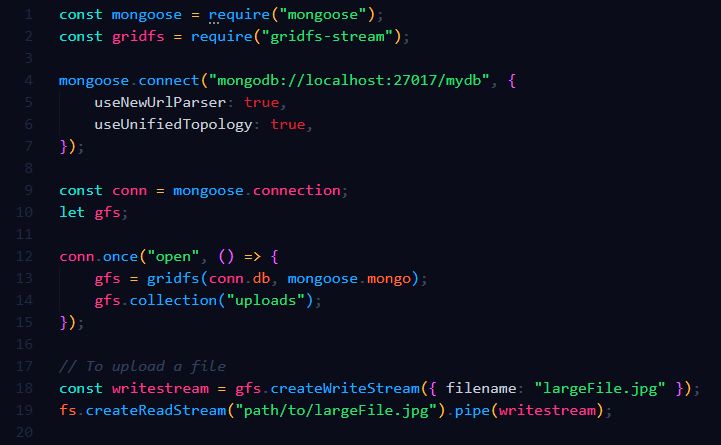Click the "gridfs-stream" string on line 2
This screenshot has height=445, width=721.
click(327, 36)
